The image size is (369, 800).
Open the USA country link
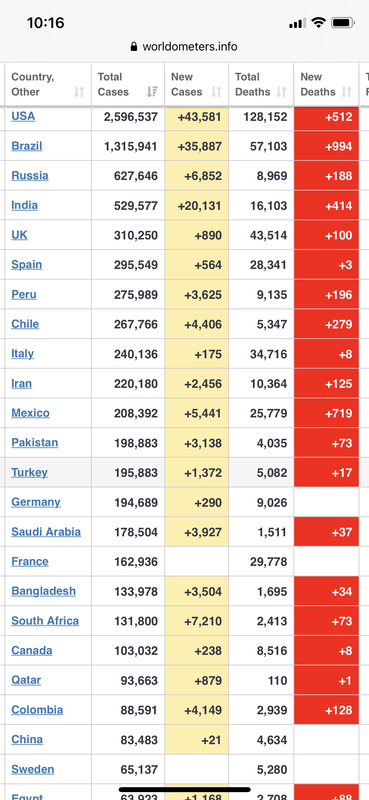[x=23, y=116]
